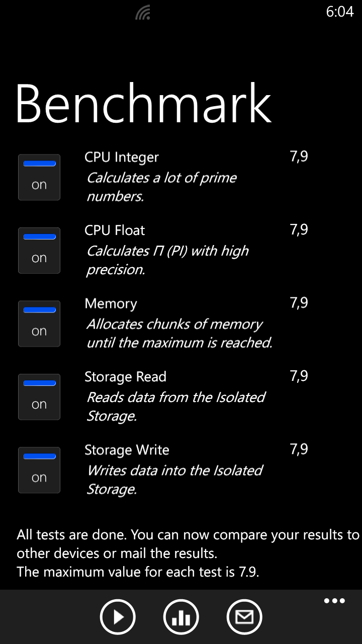Expand the app bar ellipsis menu
The image size is (362, 644).
334,601
